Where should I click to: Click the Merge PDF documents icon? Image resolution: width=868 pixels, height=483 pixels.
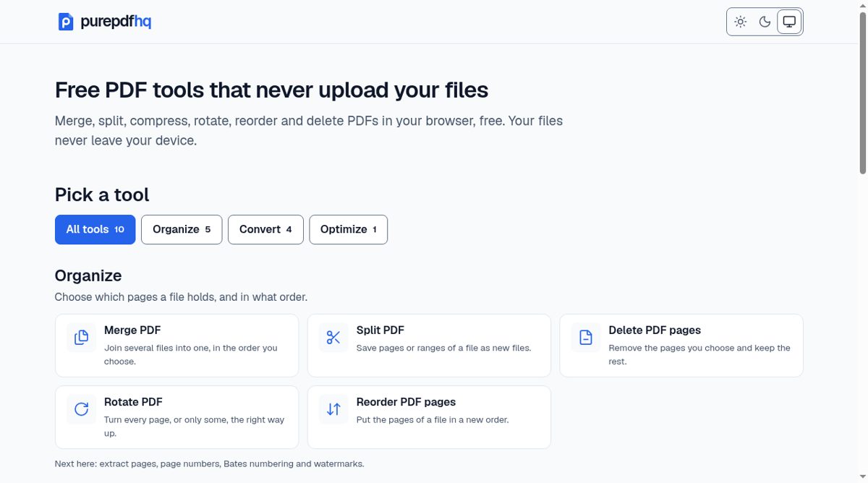click(81, 338)
